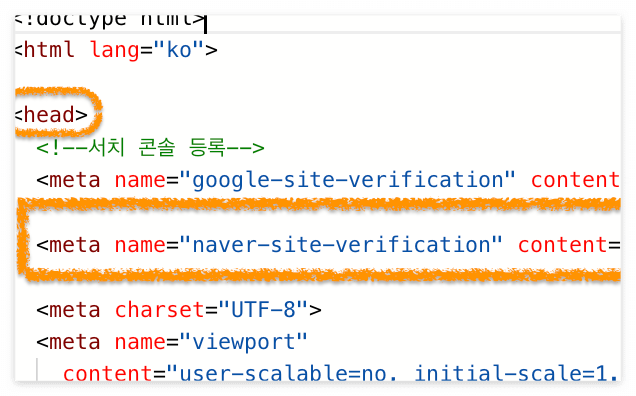Viewport: 636px width, 396px height.
Task: Click the html tag name
Action: pyautogui.click(x=49, y=50)
